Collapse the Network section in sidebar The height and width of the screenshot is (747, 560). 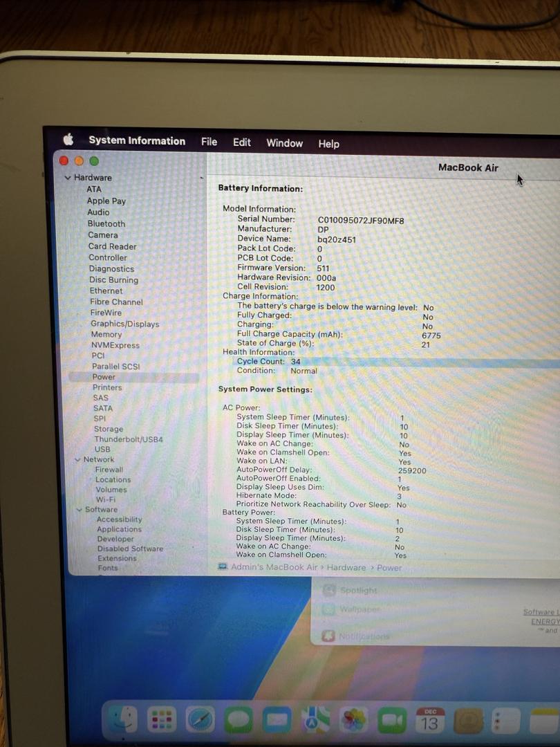tap(77, 459)
